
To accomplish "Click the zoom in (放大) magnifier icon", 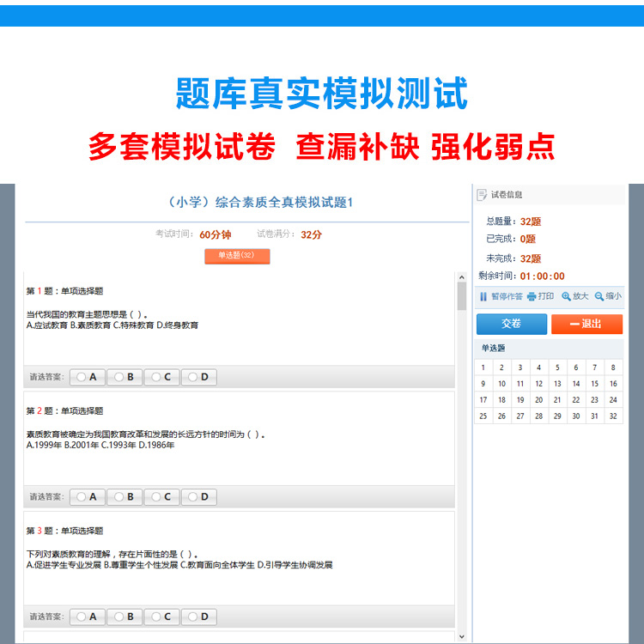I will (x=567, y=296).
